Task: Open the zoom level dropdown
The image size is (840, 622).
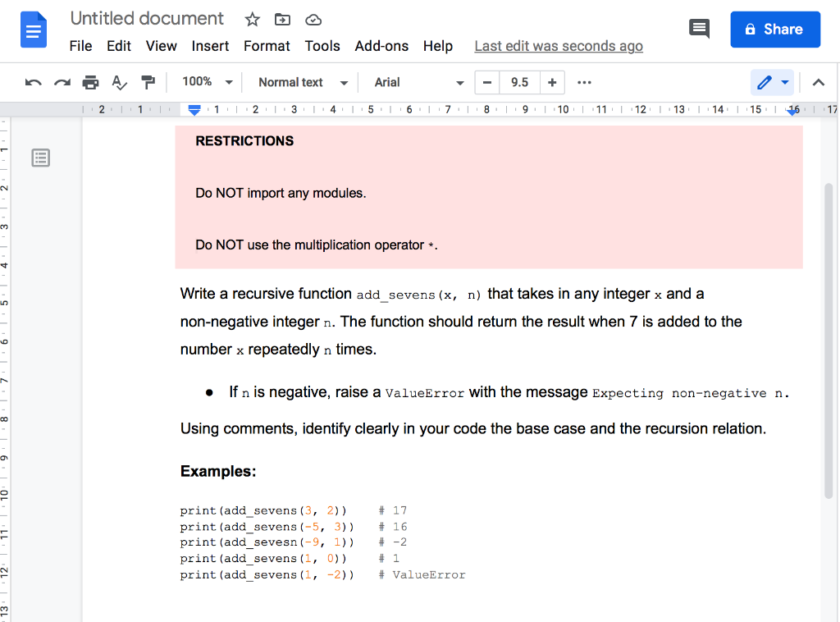Action: [x=207, y=82]
